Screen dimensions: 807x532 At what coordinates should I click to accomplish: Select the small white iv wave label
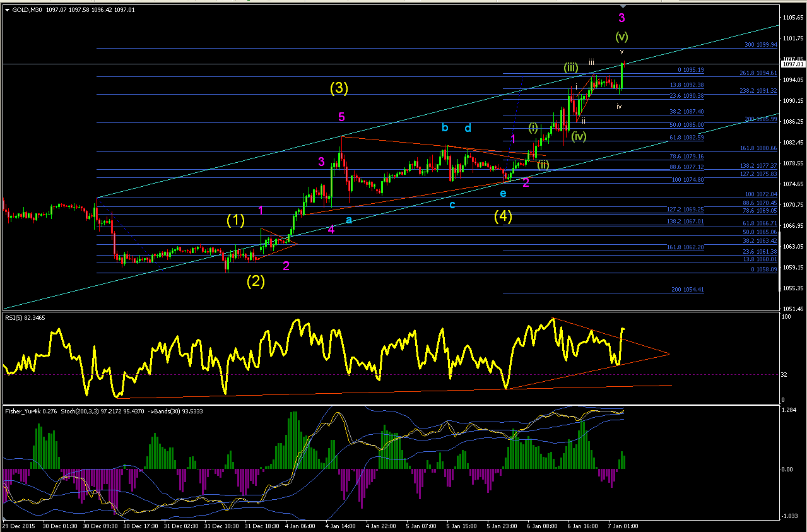point(619,107)
